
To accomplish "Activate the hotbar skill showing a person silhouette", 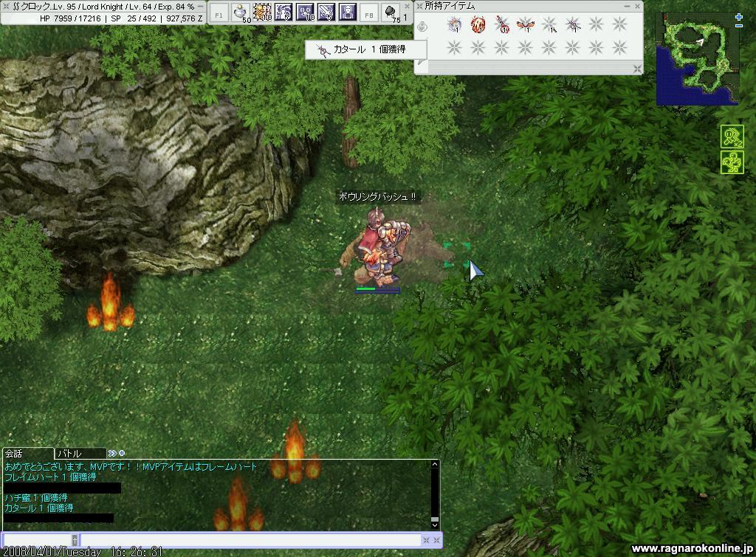I will pyautogui.click(x=347, y=13).
